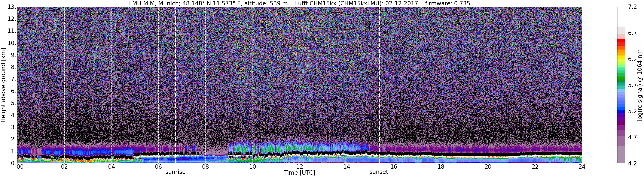The height and width of the screenshot is (177, 644).
Task: Click the 6.7 tick label on the colorbar
Action: tap(632, 33)
